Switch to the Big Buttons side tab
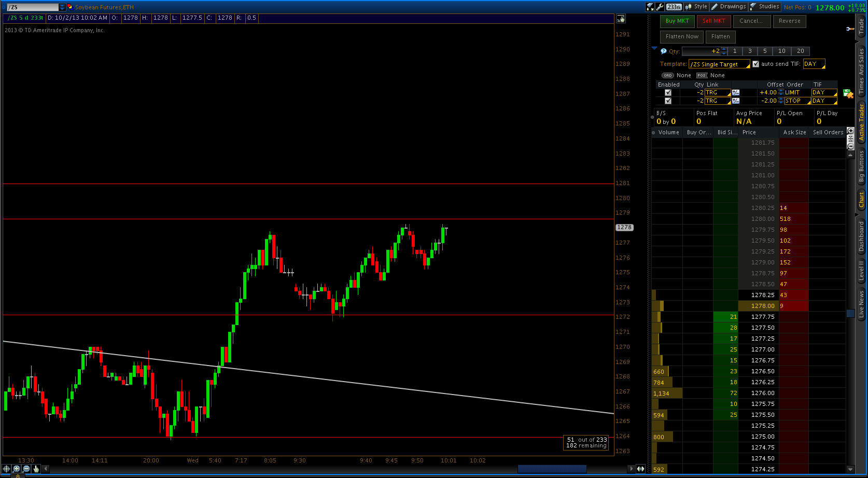The width and height of the screenshot is (868, 478). [x=861, y=166]
